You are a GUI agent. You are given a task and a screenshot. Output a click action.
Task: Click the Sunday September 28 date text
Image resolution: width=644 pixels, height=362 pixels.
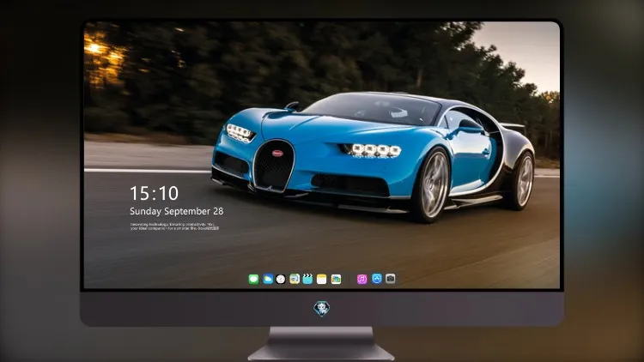pos(177,211)
